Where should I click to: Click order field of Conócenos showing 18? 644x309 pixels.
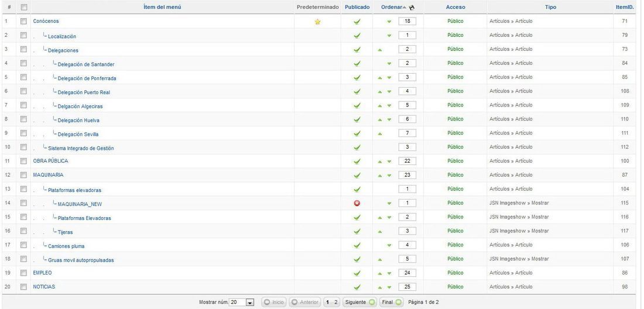coord(407,21)
